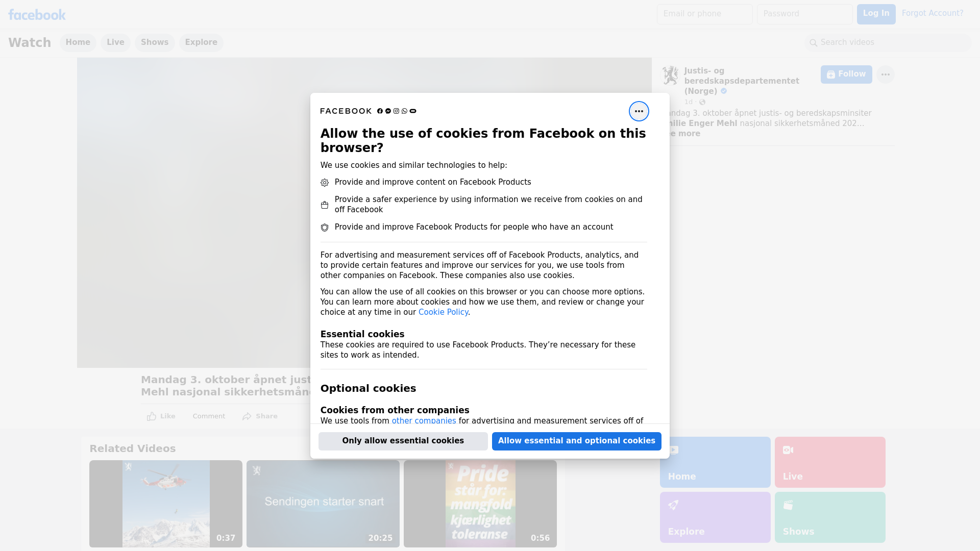The height and width of the screenshot is (551, 980).
Task: Click the Justis- og beredskapsdepartementet profile avatar
Action: pyautogui.click(x=670, y=76)
